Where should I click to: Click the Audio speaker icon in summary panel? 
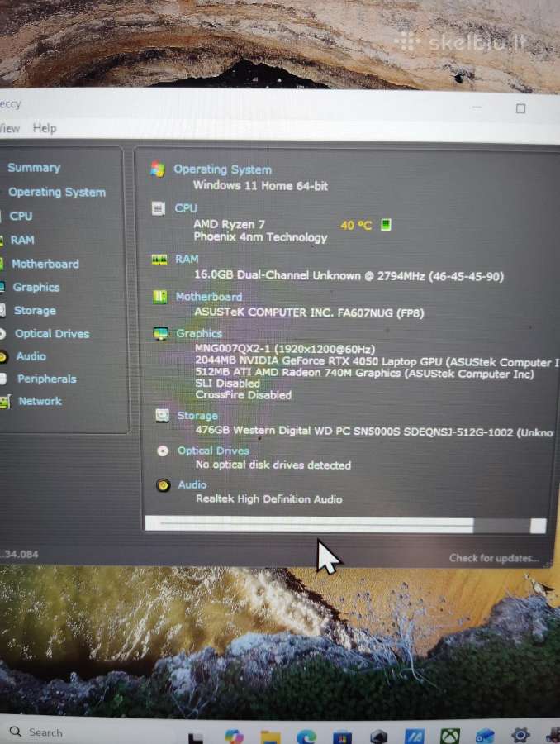tap(163, 485)
